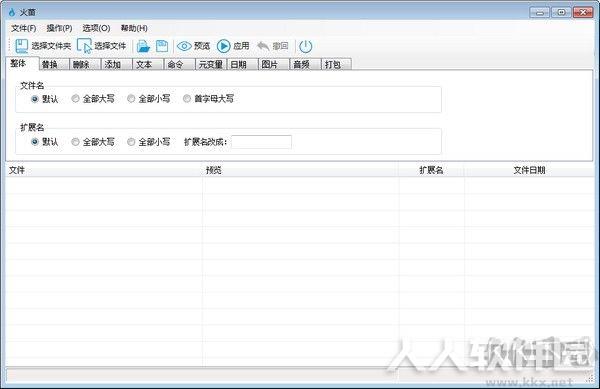Screen dimensions: 600x389
Task: Select filename All Uppercase (全部大写) radio
Action: point(75,99)
